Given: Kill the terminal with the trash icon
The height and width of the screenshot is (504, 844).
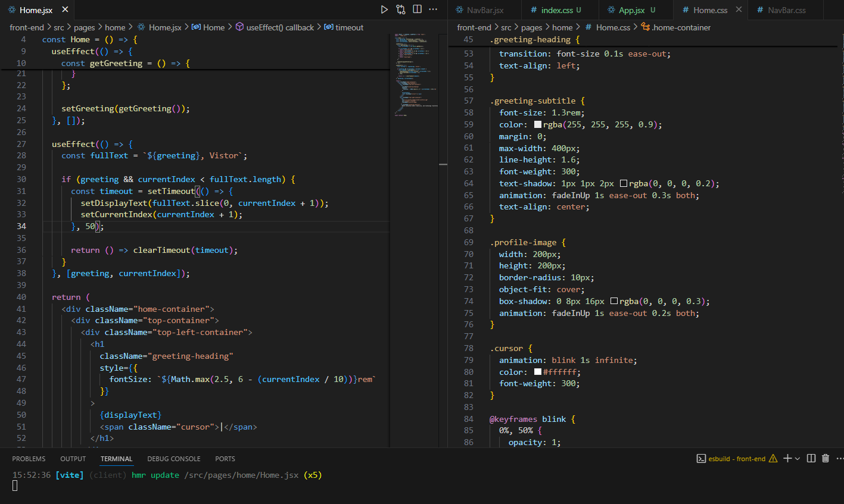Looking at the screenshot, I should click(826, 458).
